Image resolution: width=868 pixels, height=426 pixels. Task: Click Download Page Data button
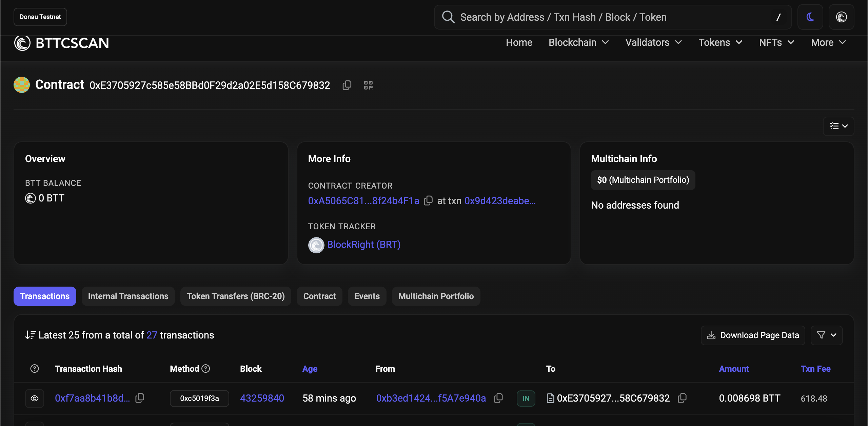click(x=753, y=335)
